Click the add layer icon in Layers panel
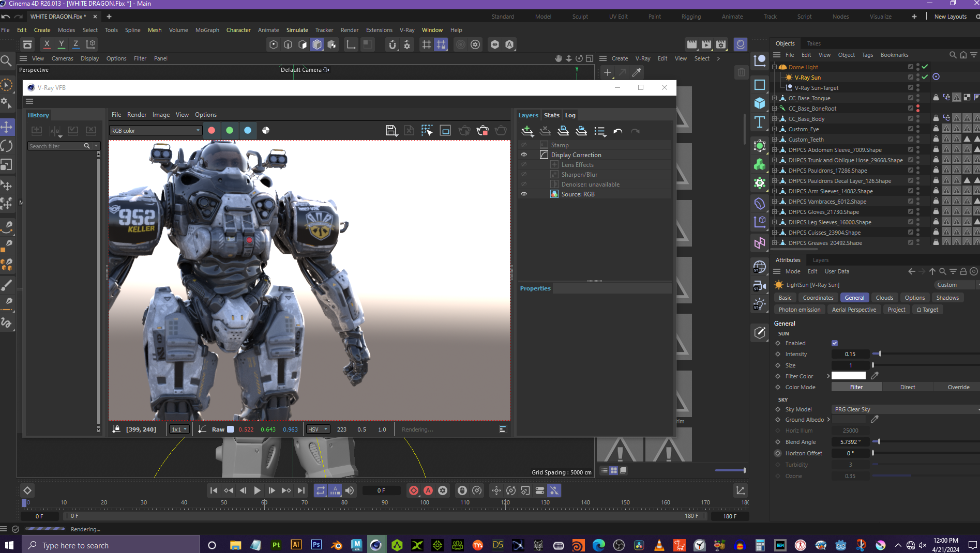The width and height of the screenshot is (980, 553). (x=527, y=131)
